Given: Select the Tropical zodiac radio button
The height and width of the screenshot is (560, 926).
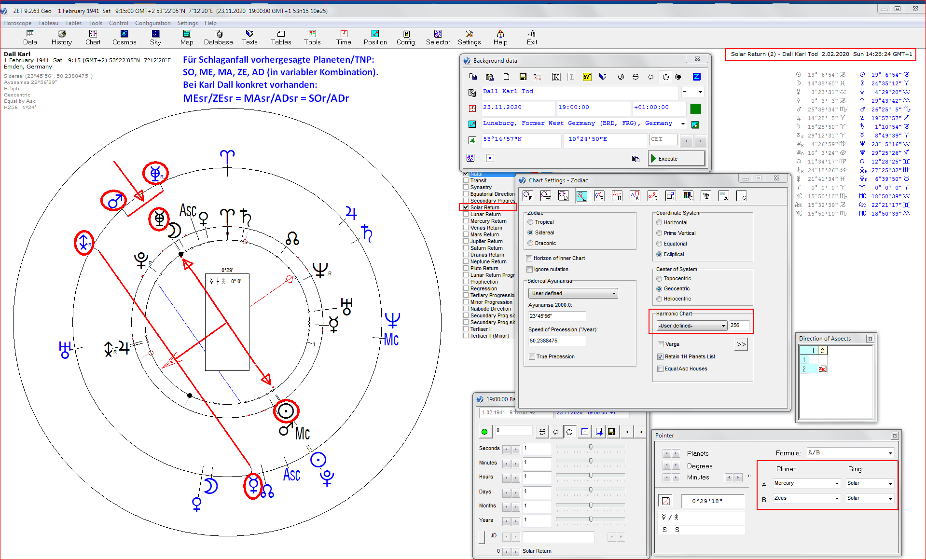Looking at the screenshot, I should pyautogui.click(x=531, y=222).
